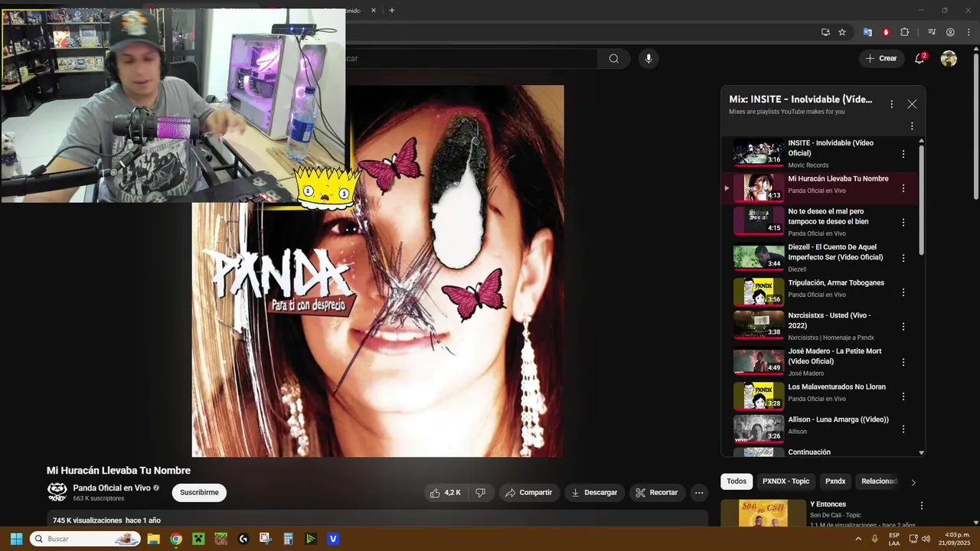Open Calculator from taskbar
This screenshot has width=980, height=551.
point(288,539)
